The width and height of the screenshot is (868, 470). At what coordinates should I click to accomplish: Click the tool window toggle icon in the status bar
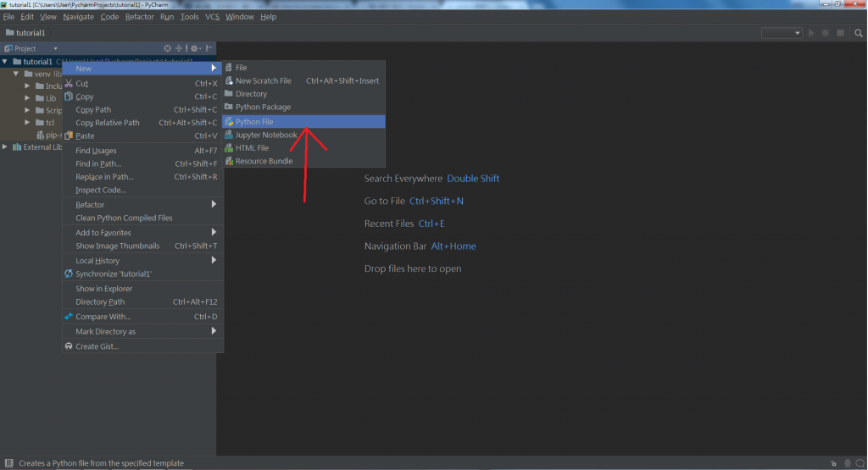(8, 463)
